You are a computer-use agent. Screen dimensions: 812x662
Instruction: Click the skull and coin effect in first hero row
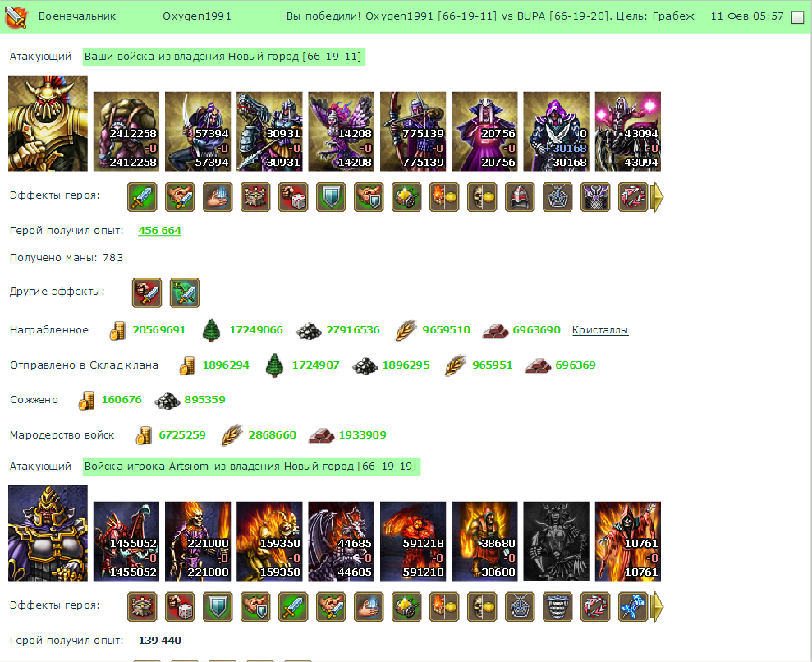482,197
